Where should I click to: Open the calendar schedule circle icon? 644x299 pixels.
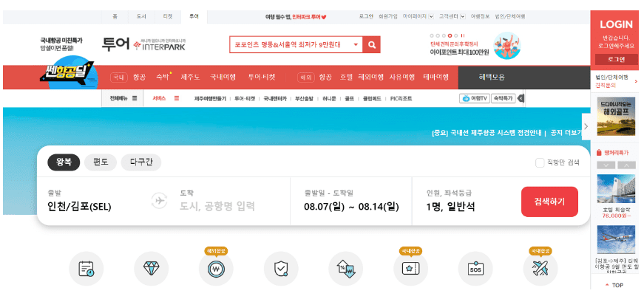click(87, 269)
